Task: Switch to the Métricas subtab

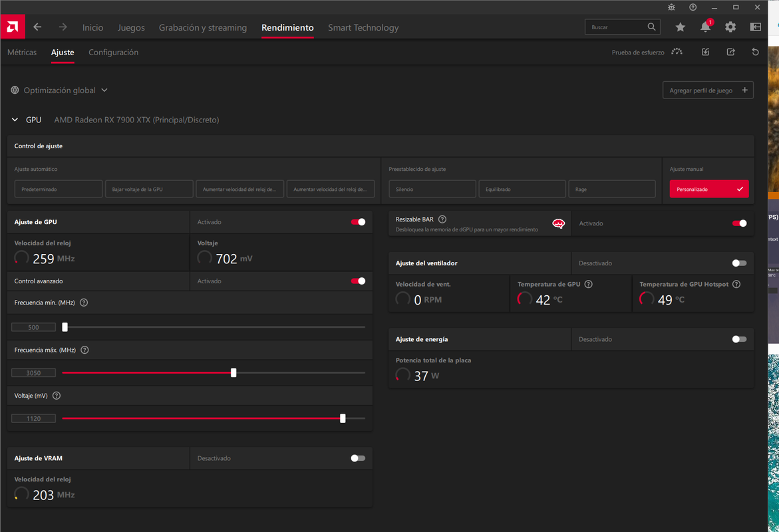Action: [x=22, y=52]
